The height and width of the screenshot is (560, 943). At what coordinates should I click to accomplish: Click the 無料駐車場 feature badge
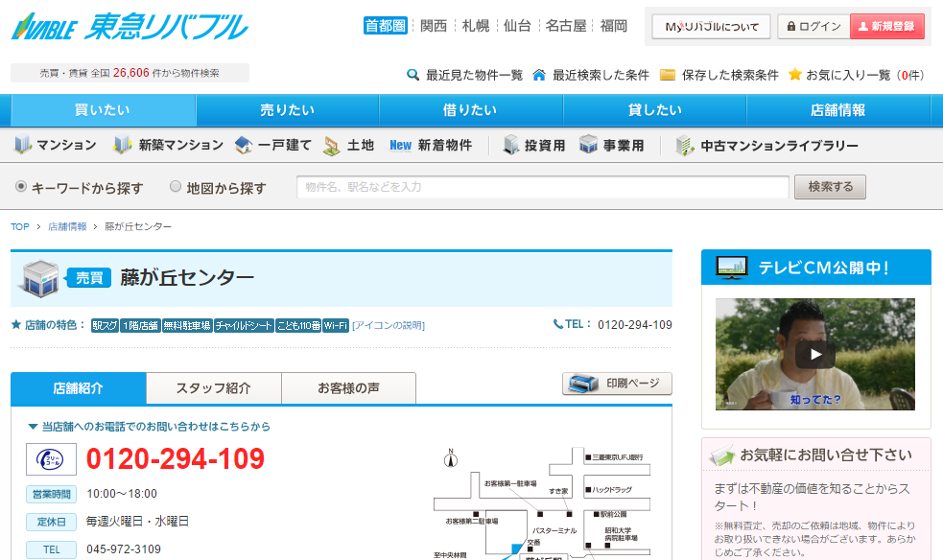pos(187,326)
